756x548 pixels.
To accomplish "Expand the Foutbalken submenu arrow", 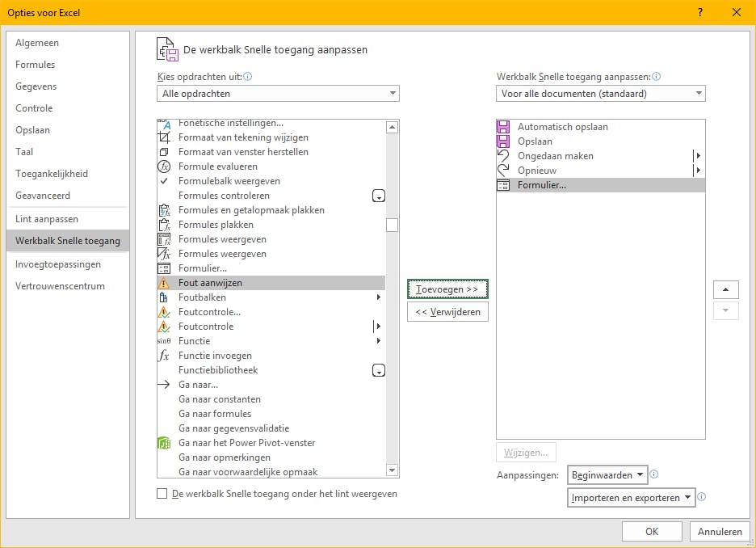I will pos(379,297).
